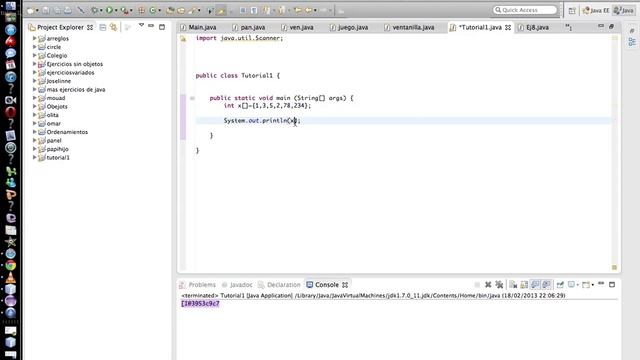
Task: Click the green Run button
Action: pyautogui.click(x=109, y=10)
